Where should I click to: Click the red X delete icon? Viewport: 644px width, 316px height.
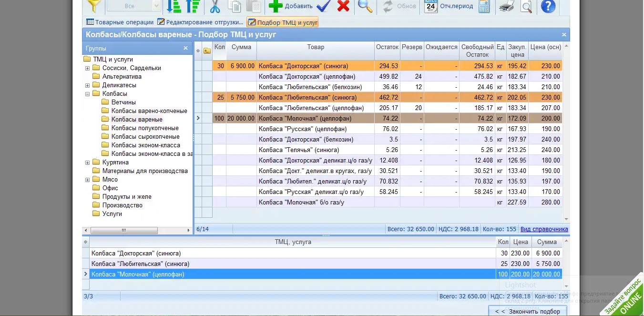click(343, 6)
